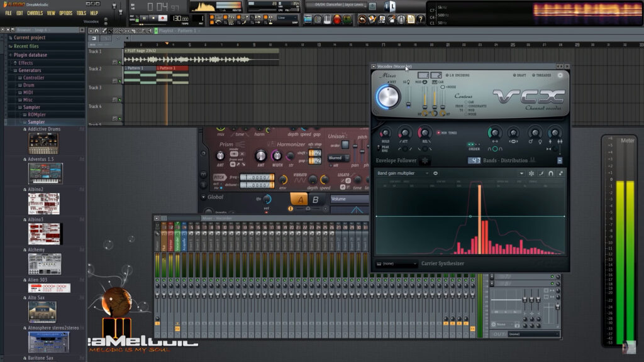644x362 pixels.
Task: Click the undo arrow toolbar icon
Action: (x=362, y=19)
